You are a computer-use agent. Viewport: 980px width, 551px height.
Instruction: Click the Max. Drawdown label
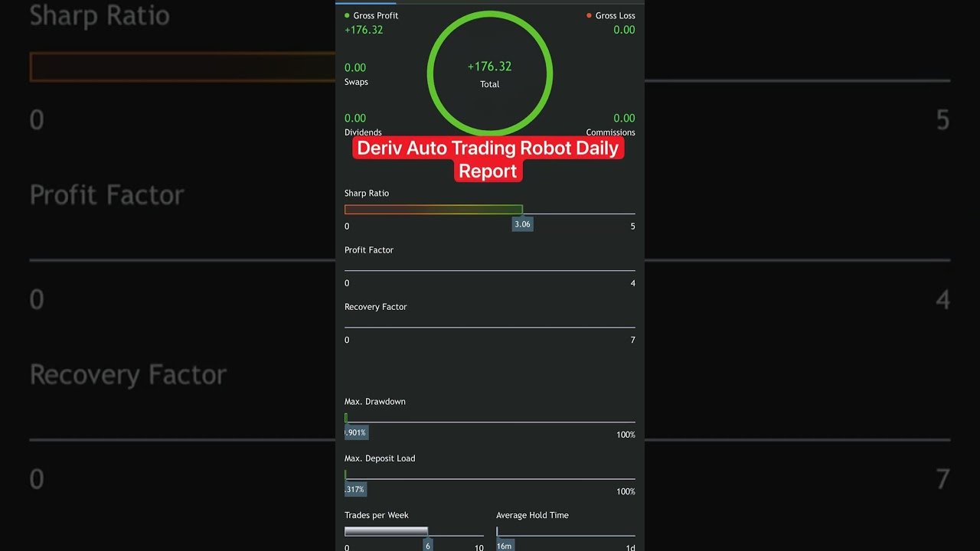coord(375,402)
